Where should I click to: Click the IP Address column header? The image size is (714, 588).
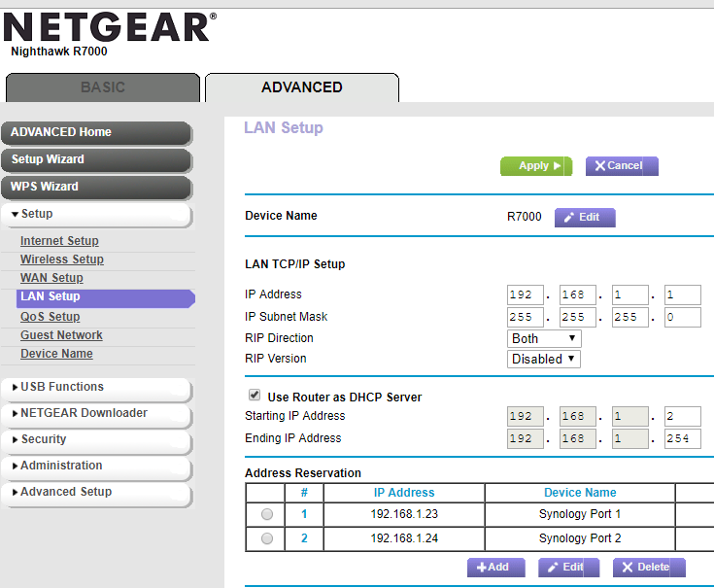coord(404,493)
